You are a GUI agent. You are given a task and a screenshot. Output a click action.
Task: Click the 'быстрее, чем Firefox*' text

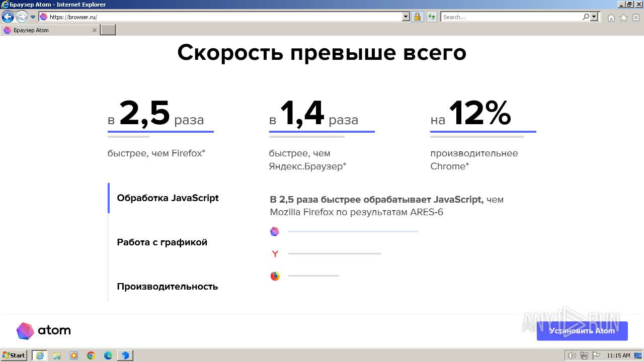(x=156, y=153)
